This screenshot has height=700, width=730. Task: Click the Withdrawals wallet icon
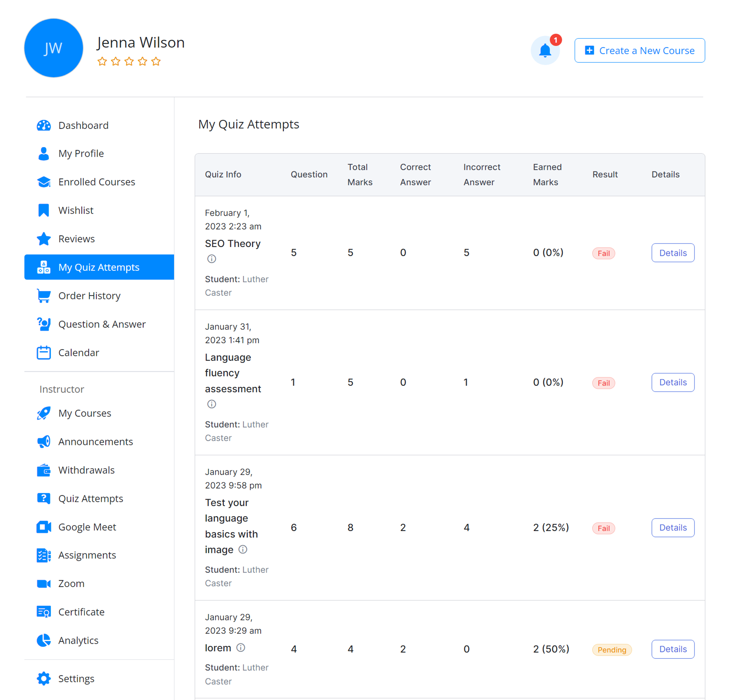(x=44, y=470)
